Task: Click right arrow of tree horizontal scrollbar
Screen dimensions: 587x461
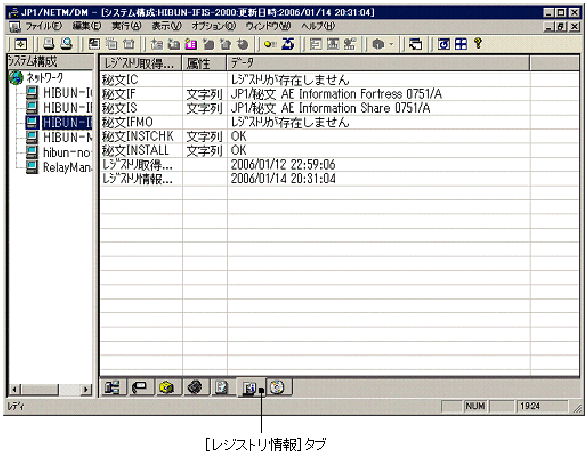Action: coord(86,389)
